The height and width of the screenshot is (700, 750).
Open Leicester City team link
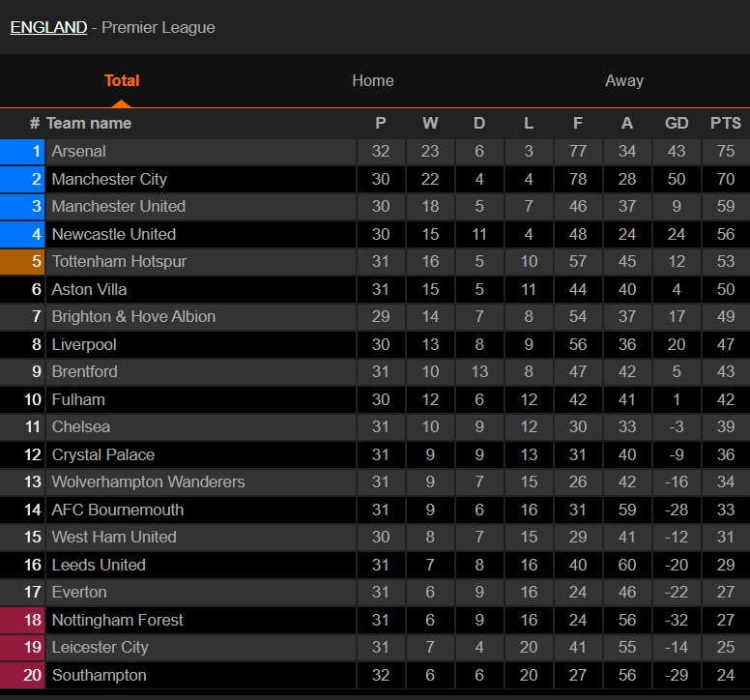[100, 647]
